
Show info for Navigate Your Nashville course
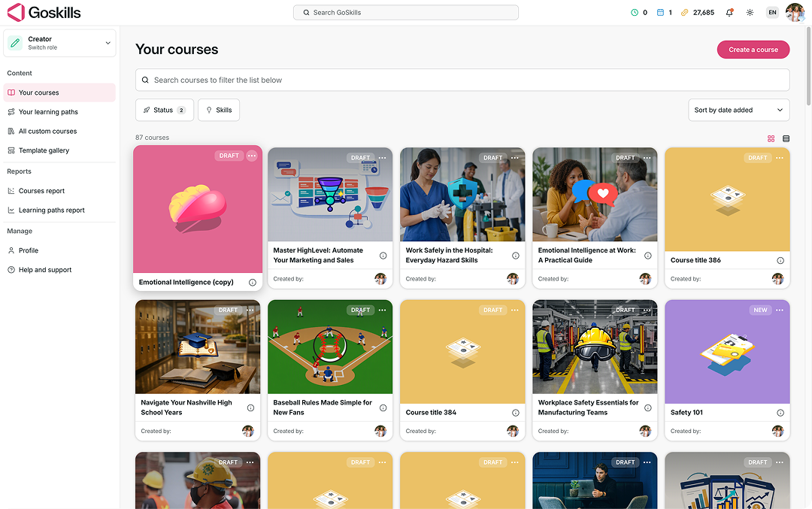pyautogui.click(x=250, y=408)
